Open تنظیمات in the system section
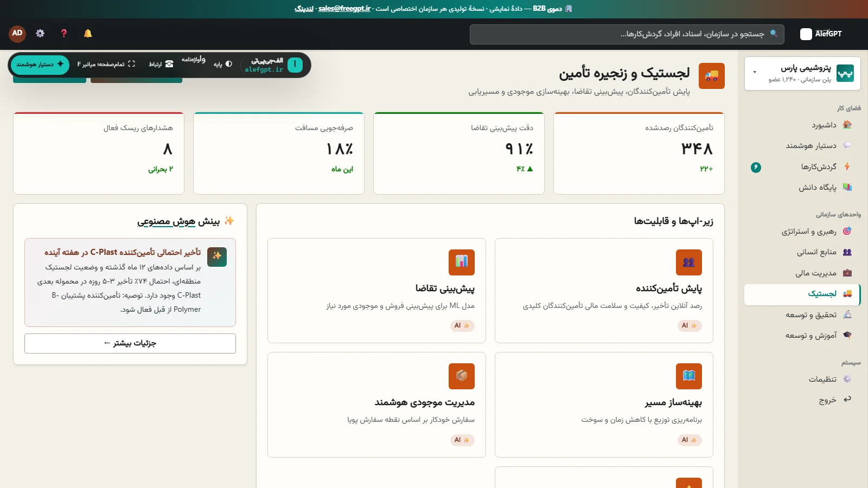 [x=802, y=380]
